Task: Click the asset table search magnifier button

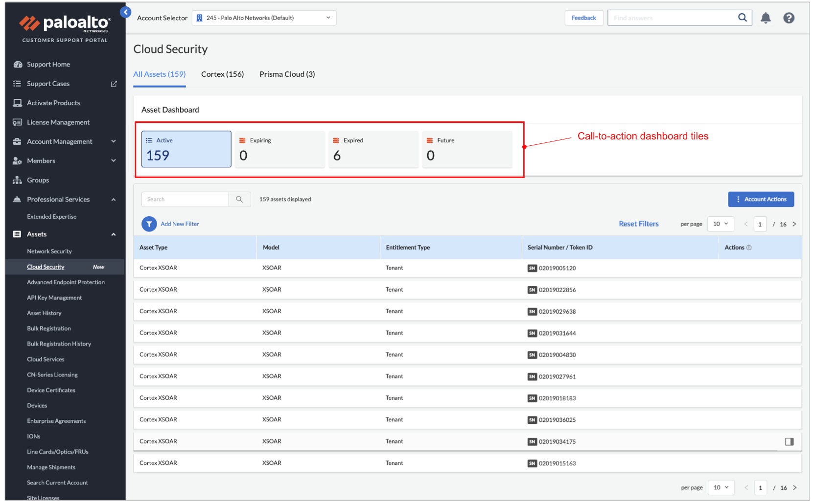Action: pos(239,199)
